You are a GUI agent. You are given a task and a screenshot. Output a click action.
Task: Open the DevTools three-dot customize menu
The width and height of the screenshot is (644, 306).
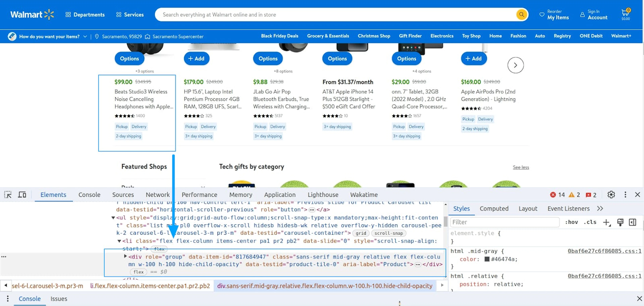pyautogui.click(x=625, y=194)
